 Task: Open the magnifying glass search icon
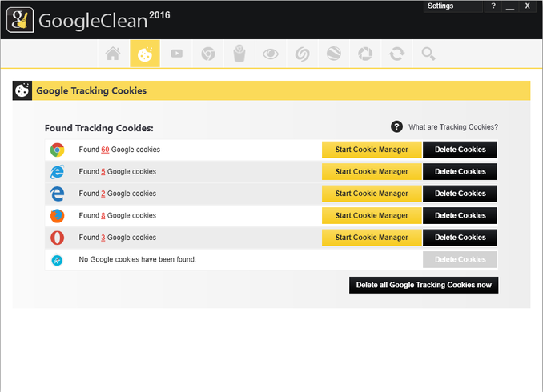tap(428, 54)
